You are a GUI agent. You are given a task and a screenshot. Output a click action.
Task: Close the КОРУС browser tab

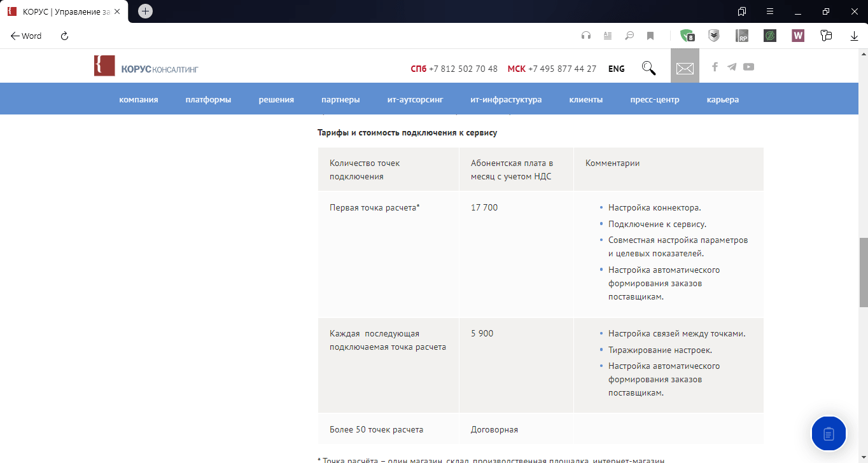117,12
